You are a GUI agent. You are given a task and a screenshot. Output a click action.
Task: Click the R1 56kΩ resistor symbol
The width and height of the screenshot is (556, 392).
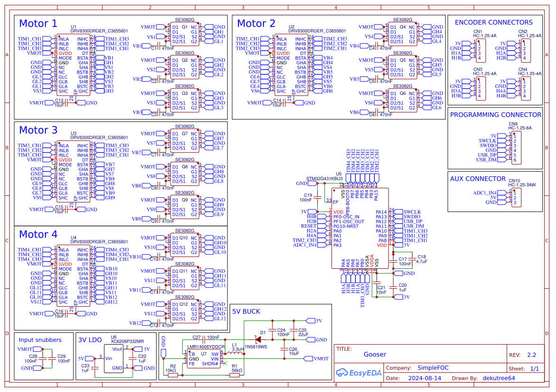235,374
